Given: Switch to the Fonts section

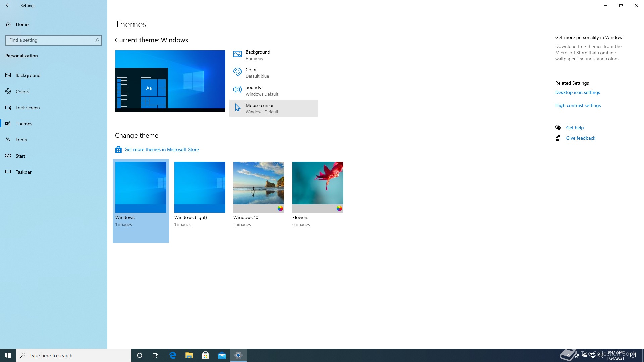Looking at the screenshot, I should point(21,140).
